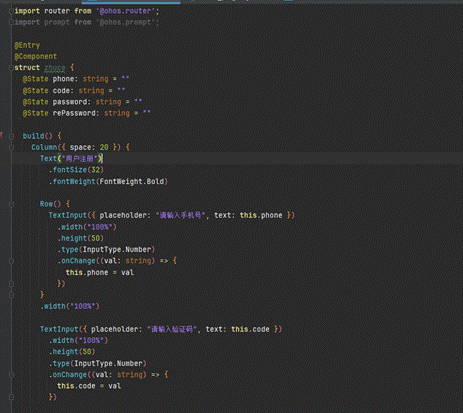Click the rePassword state variable declaration
This screenshot has height=413, width=463.
click(87, 113)
